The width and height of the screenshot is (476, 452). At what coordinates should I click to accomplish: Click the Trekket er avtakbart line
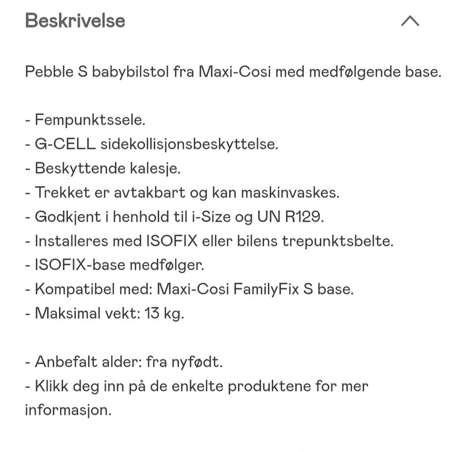click(x=182, y=193)
